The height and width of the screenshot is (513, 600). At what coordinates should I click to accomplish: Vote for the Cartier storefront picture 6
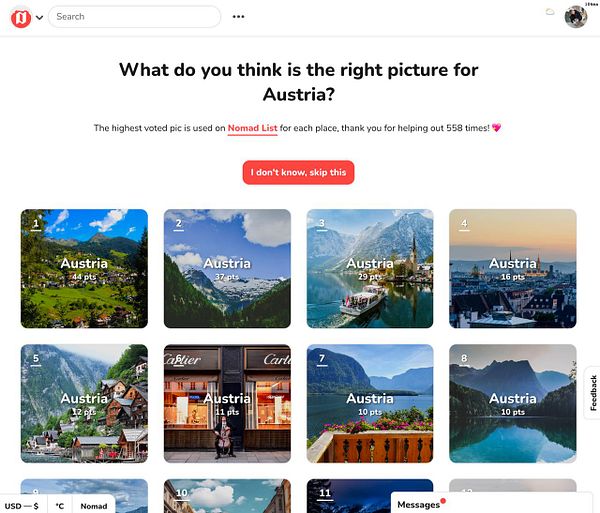pos(227,404)
